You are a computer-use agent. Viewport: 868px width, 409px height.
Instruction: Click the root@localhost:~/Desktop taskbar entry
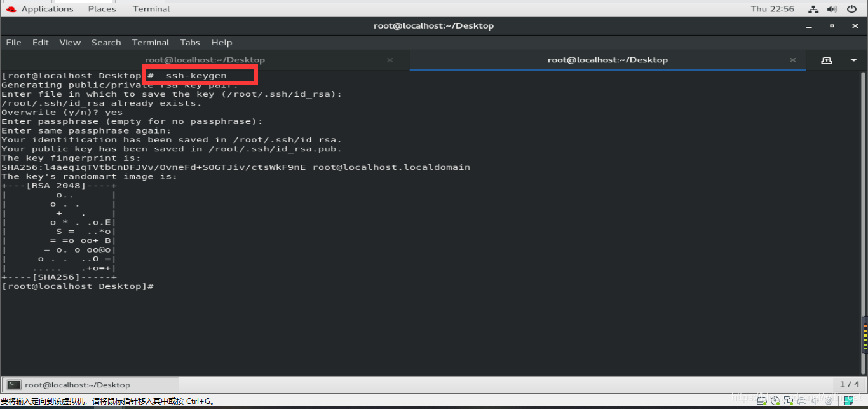tap(90, 385)
